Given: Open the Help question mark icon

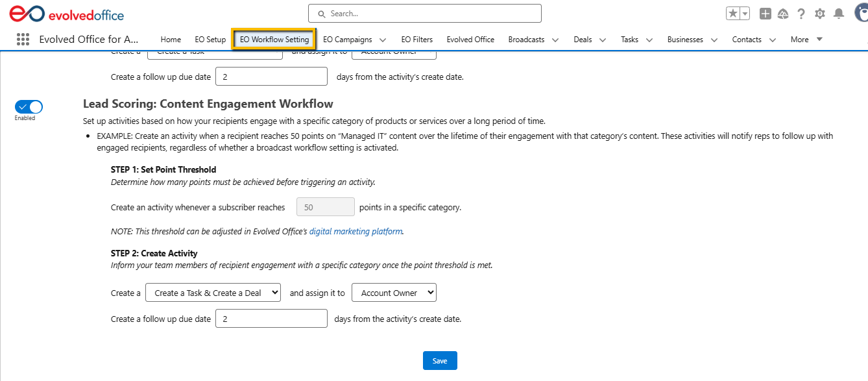Looking at the screenshot, I should click(801, 14).
